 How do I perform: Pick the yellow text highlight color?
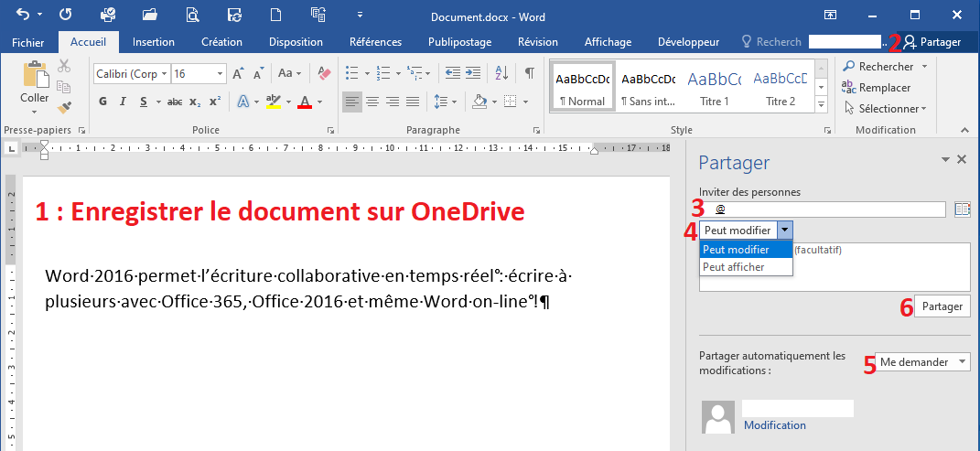tap(273, 102)
